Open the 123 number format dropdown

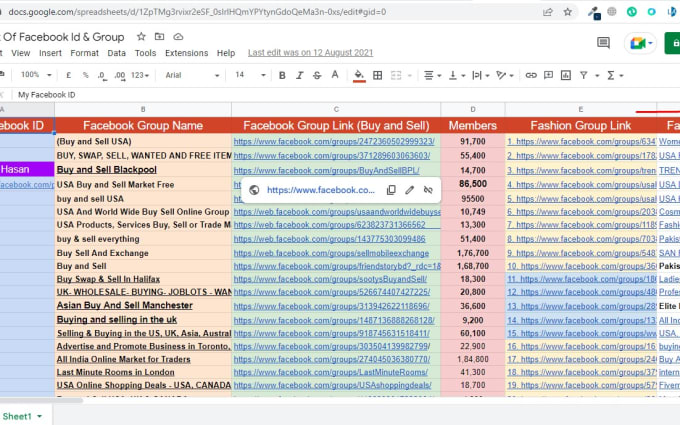pyautogui.click(x=140, y=75)
